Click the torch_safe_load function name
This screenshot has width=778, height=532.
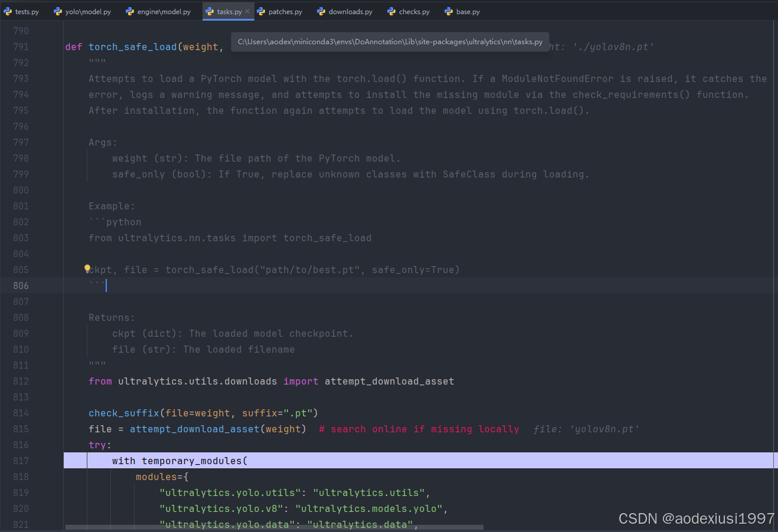point(133,47)
